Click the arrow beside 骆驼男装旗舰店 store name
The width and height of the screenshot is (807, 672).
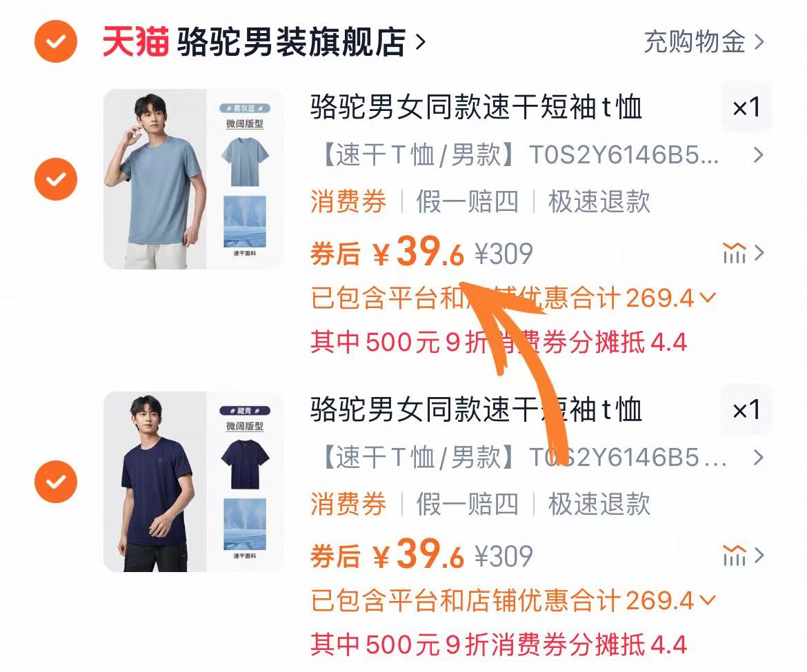(420, 41)
